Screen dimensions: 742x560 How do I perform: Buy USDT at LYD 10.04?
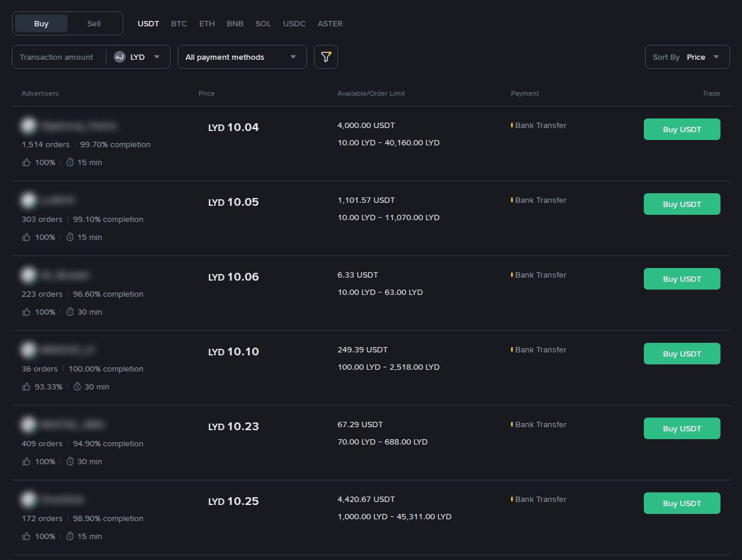point(682,129)
